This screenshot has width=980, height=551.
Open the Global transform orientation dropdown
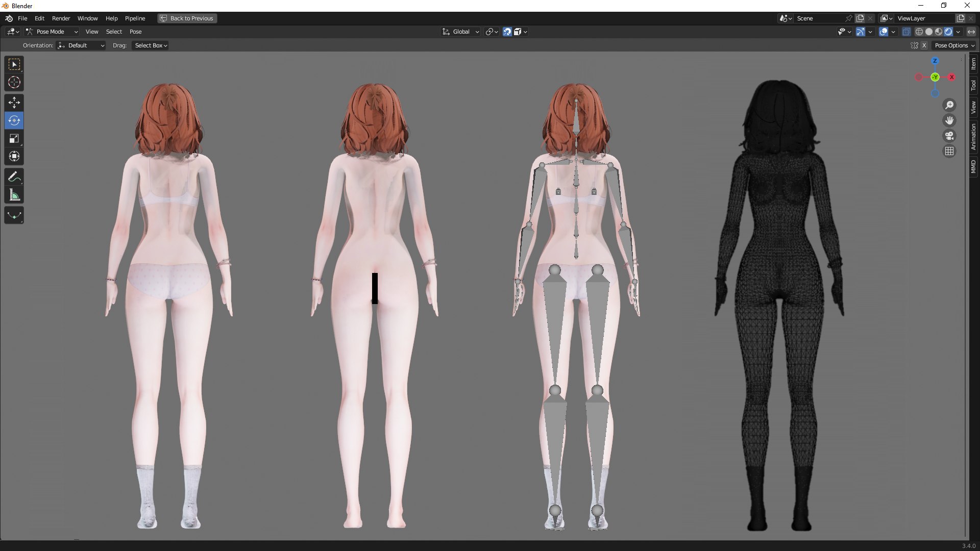460,32
